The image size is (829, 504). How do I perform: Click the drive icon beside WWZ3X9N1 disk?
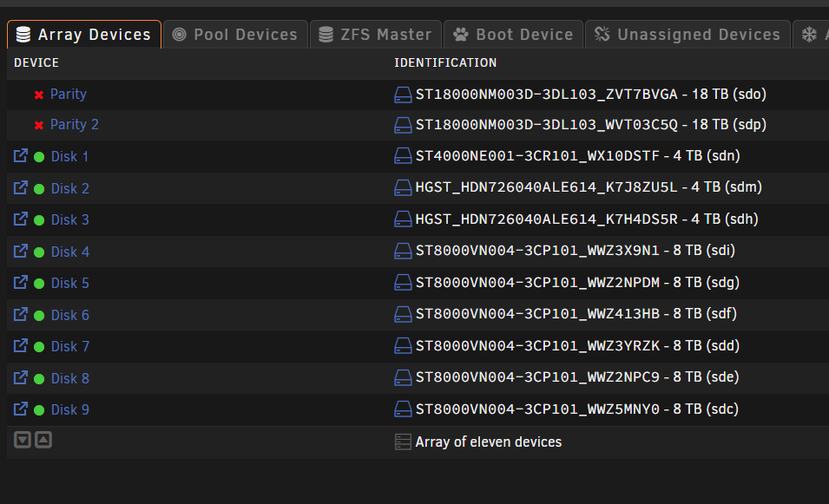403,252
